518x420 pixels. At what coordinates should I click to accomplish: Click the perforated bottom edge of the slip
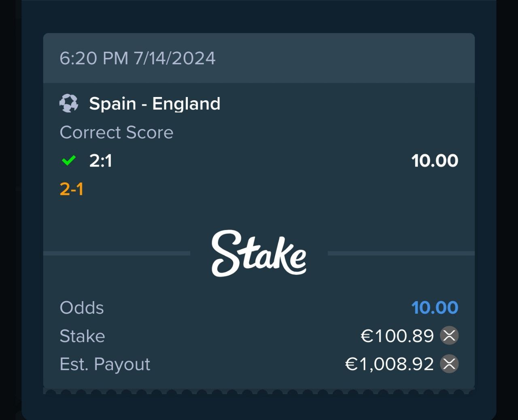(259, 391)
